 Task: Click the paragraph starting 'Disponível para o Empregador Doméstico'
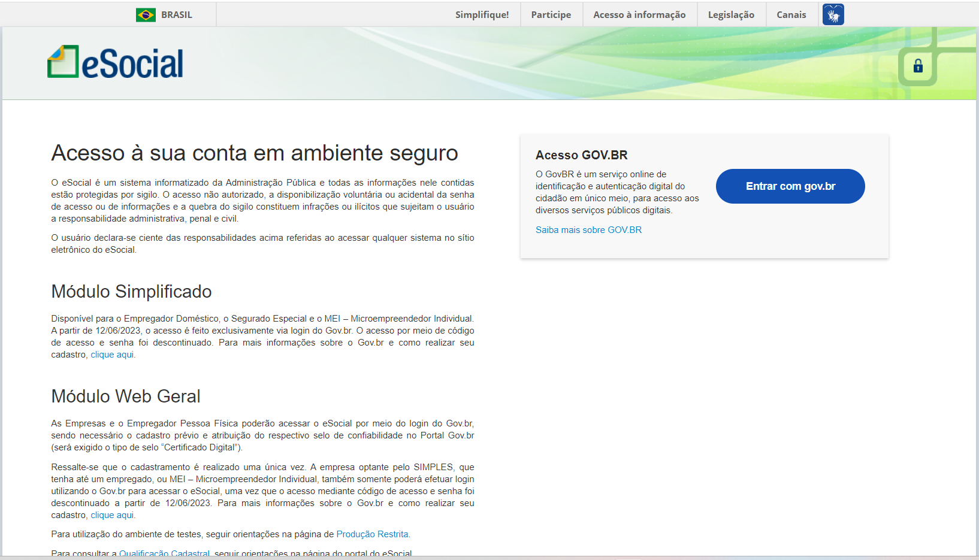(x=262, y=337)
